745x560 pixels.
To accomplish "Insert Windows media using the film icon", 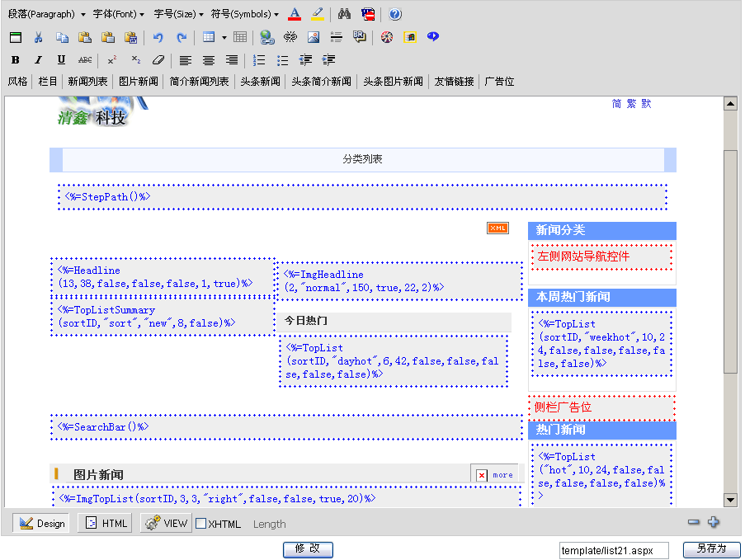I will [410, 37].
